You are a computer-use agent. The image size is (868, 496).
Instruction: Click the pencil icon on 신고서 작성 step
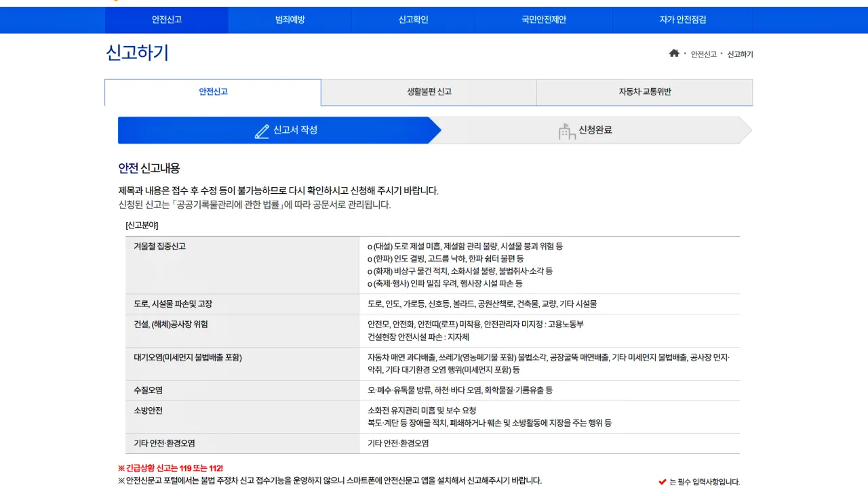coord(263,131)
